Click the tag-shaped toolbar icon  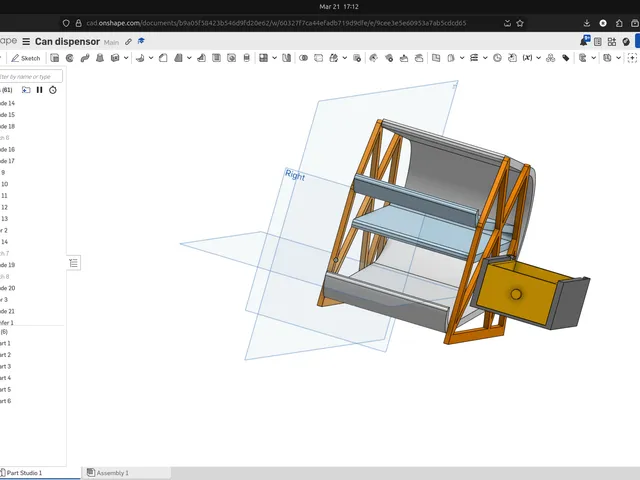566,58
